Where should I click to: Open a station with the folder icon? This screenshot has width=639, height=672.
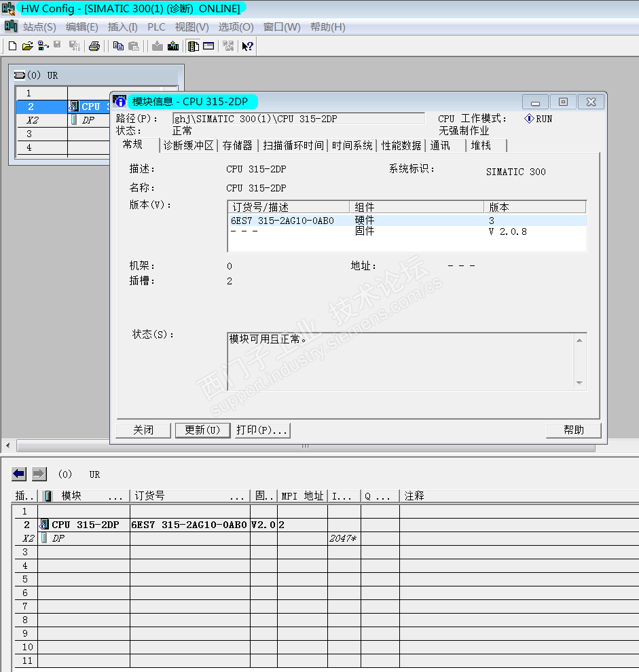27,46
